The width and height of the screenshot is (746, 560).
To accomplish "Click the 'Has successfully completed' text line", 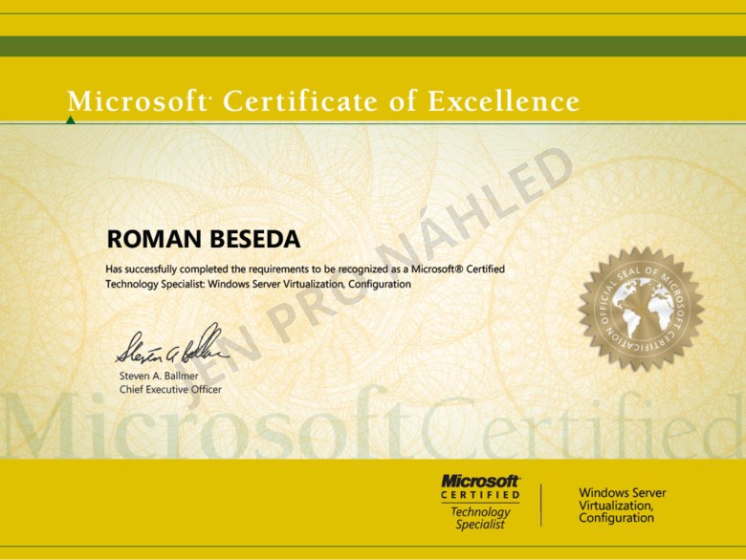I will click(304, 269).
